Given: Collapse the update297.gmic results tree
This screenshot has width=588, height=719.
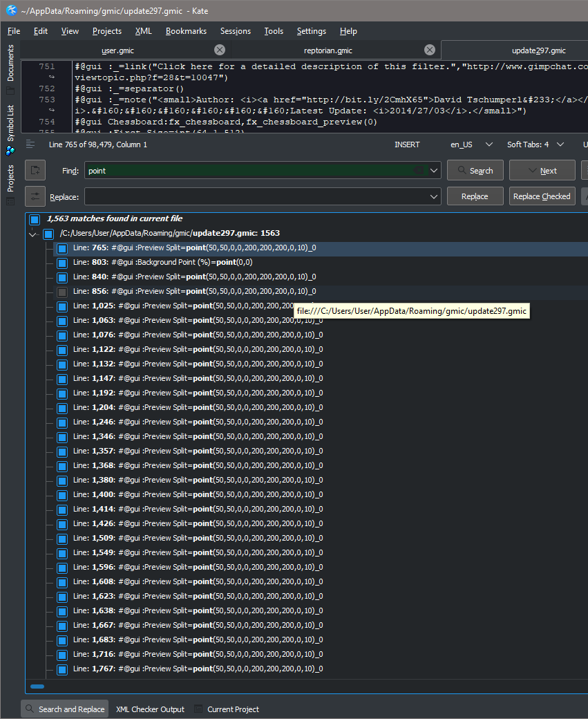Looking at the screenshot, I should click(x=32, y=234).
